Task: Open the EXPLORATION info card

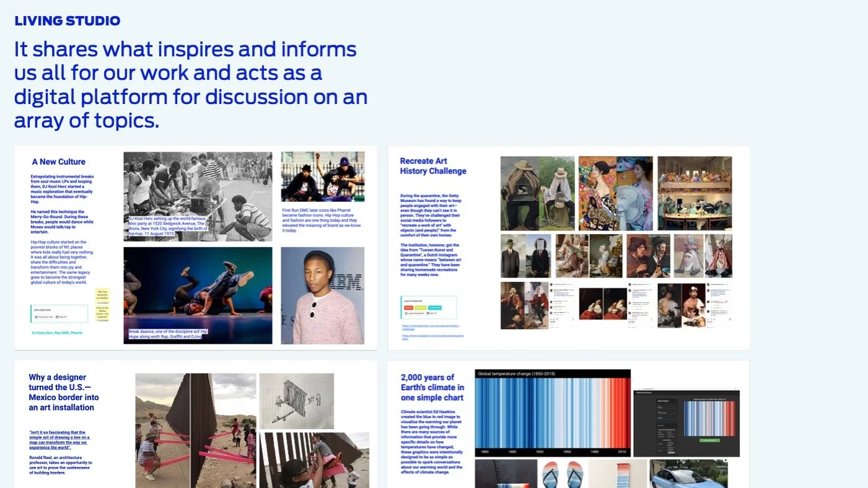Action: click(59, 313)
